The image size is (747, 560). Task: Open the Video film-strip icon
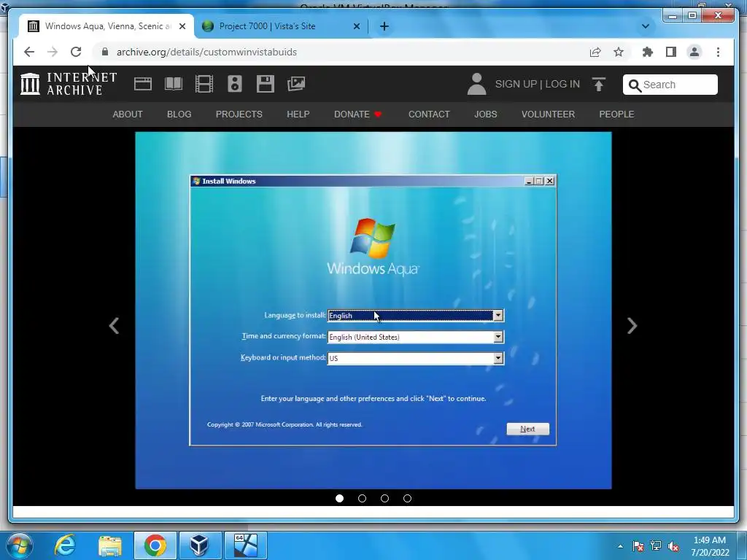[x=204, y=84]
